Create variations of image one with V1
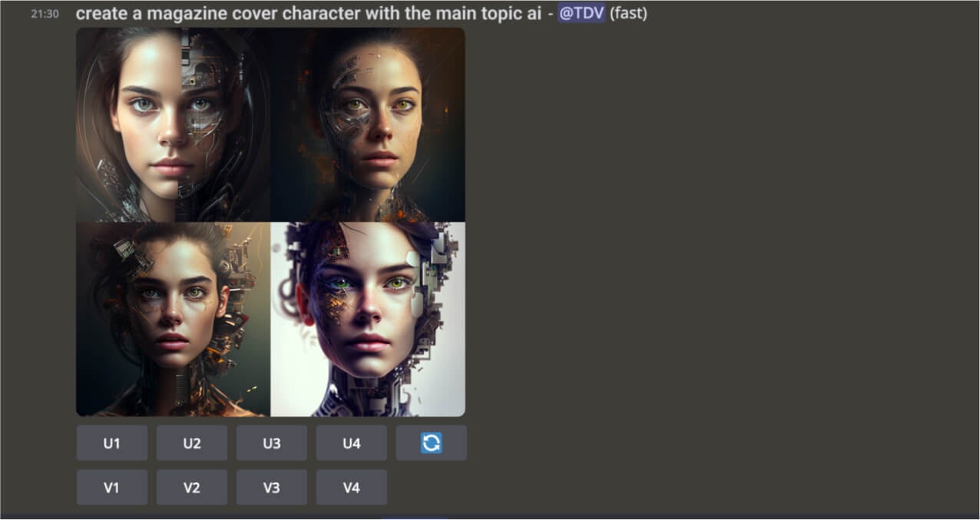 pos(112,488)
